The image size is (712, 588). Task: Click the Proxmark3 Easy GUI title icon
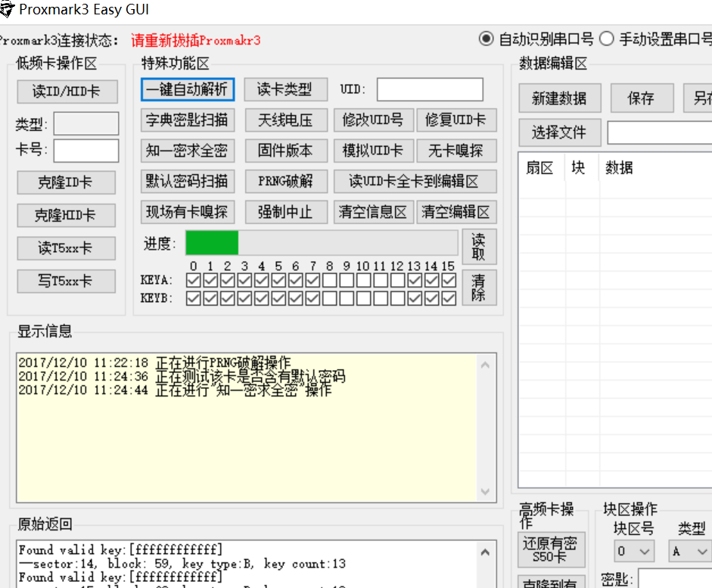click(6, 10)
